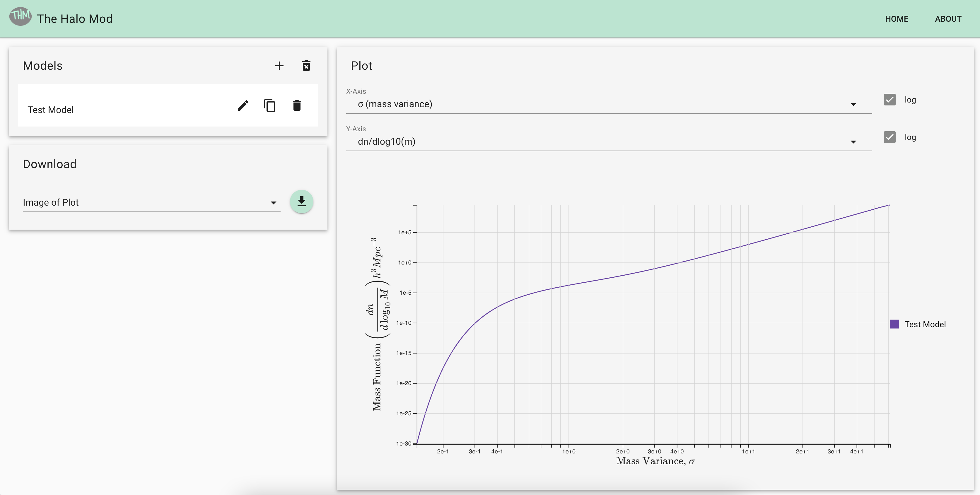980x495 pixels.
Task: Go to HOME in the navigation bar
Action: click(x=896, y=19)
